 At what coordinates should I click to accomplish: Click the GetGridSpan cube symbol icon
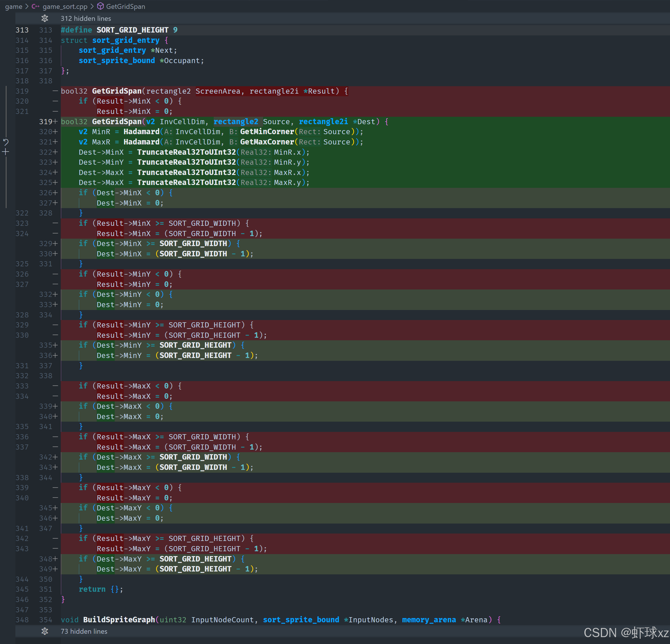(100, 6)
